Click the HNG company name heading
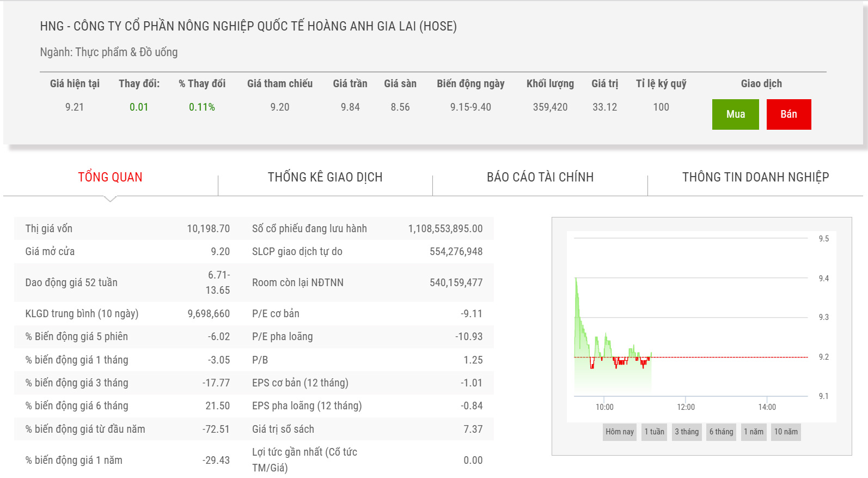868x478 pixels. coord(248,26)
